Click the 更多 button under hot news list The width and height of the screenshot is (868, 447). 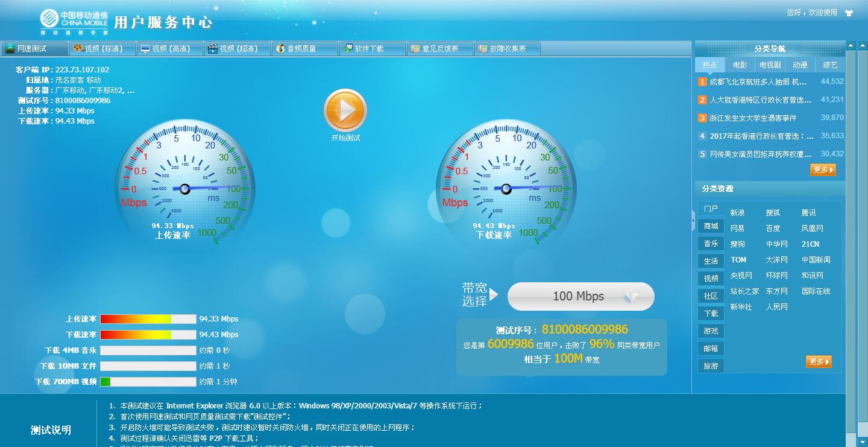point(823,170)
